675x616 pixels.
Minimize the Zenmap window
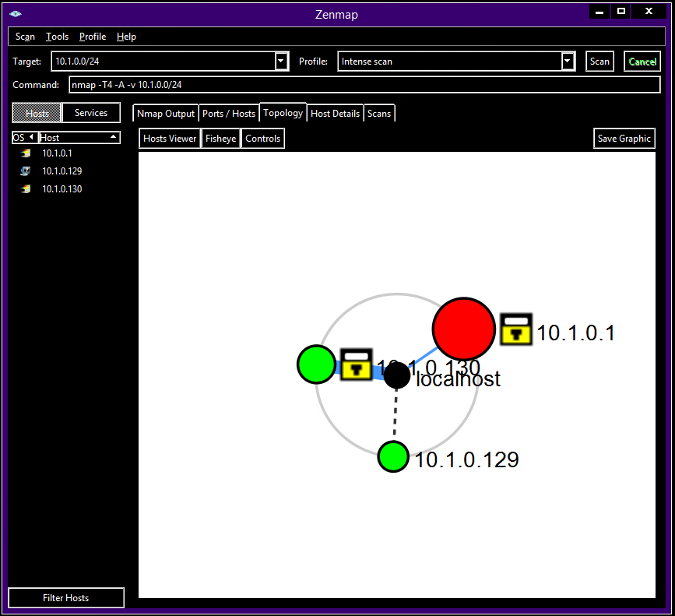point(599,11)
